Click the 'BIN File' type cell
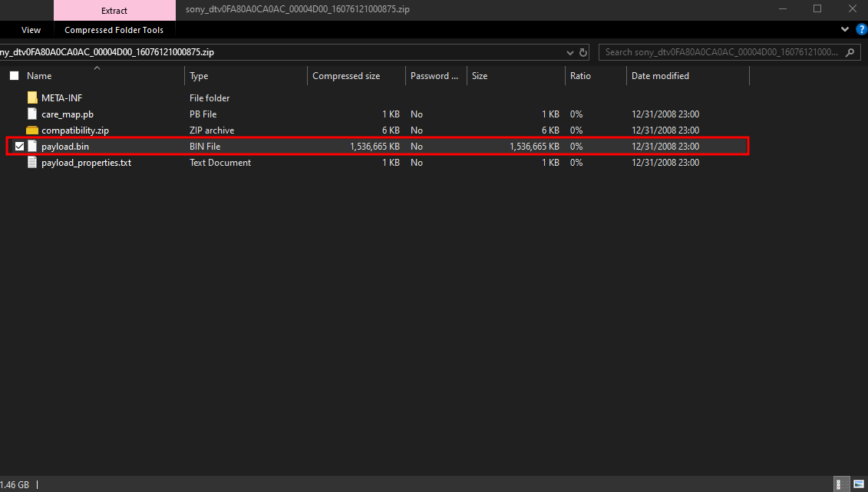This screenshot has width=868, height=492. coord(205,146)
